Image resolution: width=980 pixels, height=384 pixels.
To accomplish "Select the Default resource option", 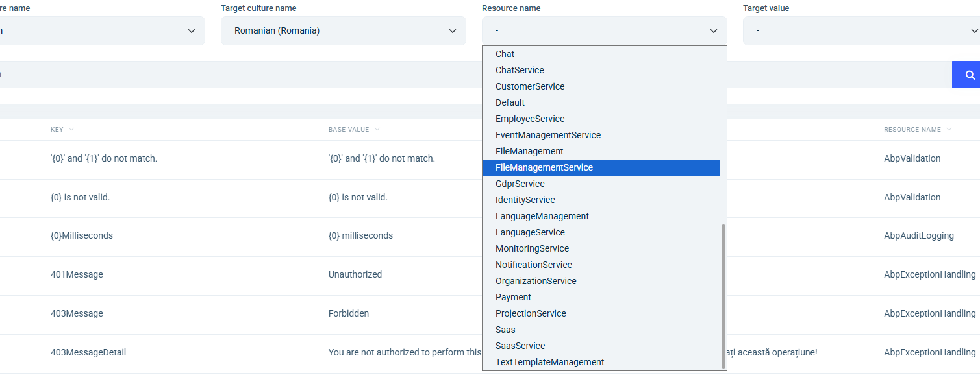I will (510, 102).
